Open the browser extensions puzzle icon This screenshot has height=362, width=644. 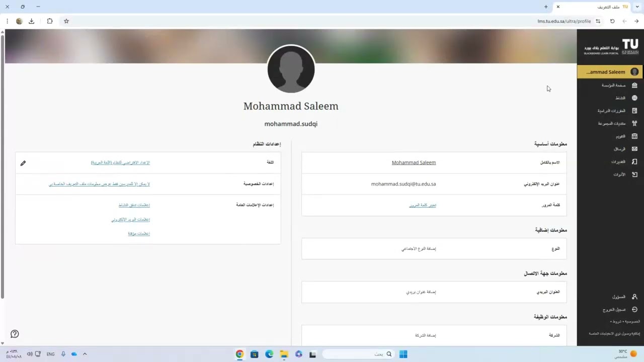pyautogui.click(x=49, y=21)
